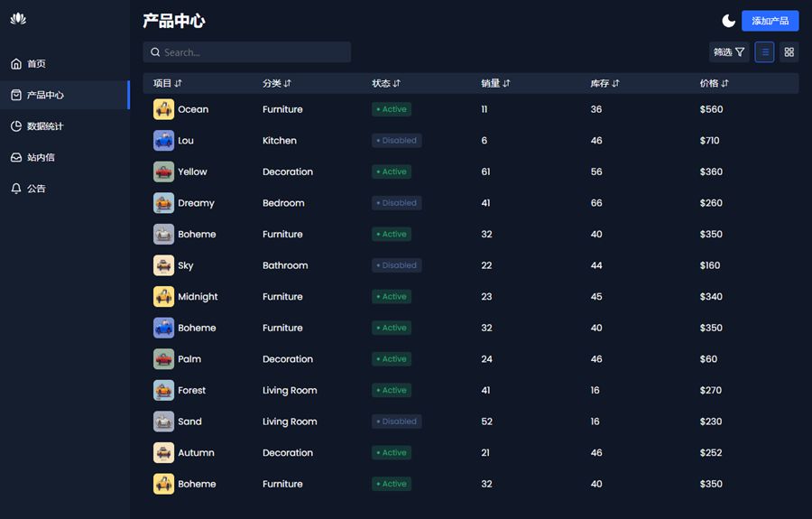
Task: Click the Lou product thumbnail
Action: [163, 141]
